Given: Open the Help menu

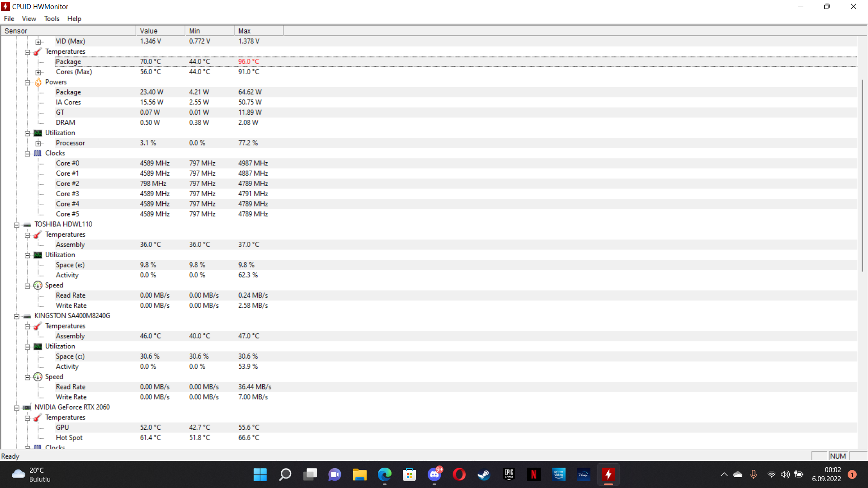Looking at the screenshot, I should click(74, 19).
